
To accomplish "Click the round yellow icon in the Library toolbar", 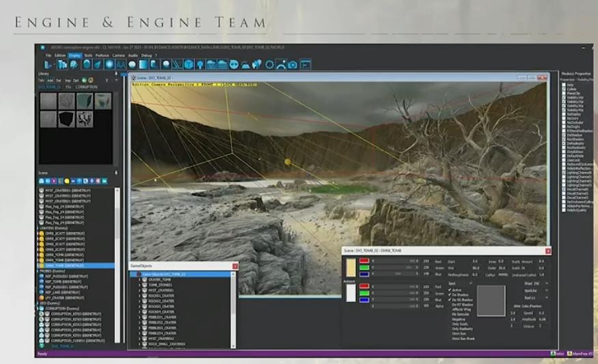I will (x=90, y=81).
